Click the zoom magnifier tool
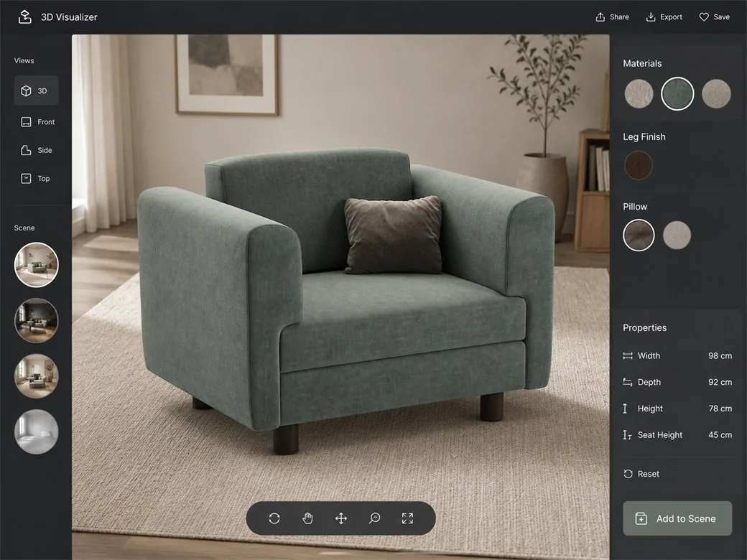The width and height of the screenshot is (747, 560). (x=374, y=518)
